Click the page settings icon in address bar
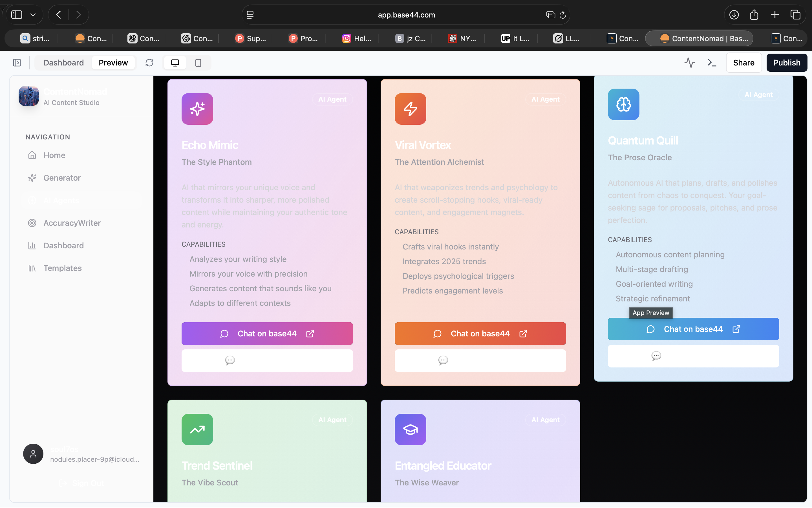Image resolution: width=812 pixels, height=508 pixels. click(250, 15)
